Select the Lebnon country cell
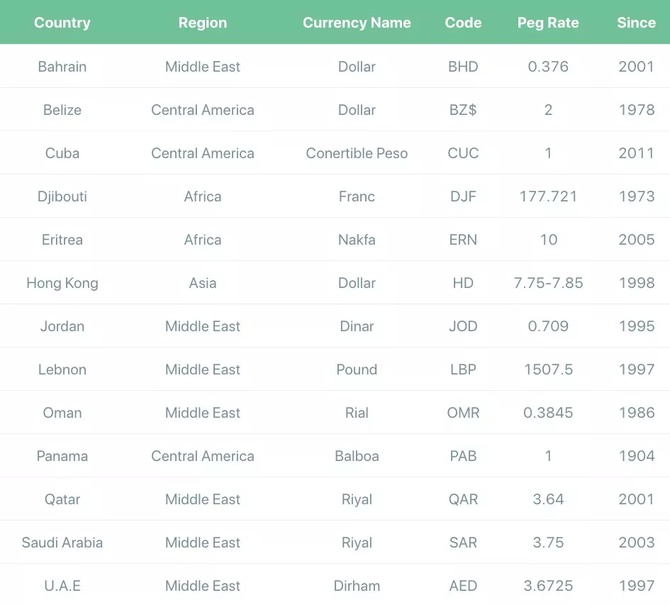670x605 pixels. click(x=62, y=369)
